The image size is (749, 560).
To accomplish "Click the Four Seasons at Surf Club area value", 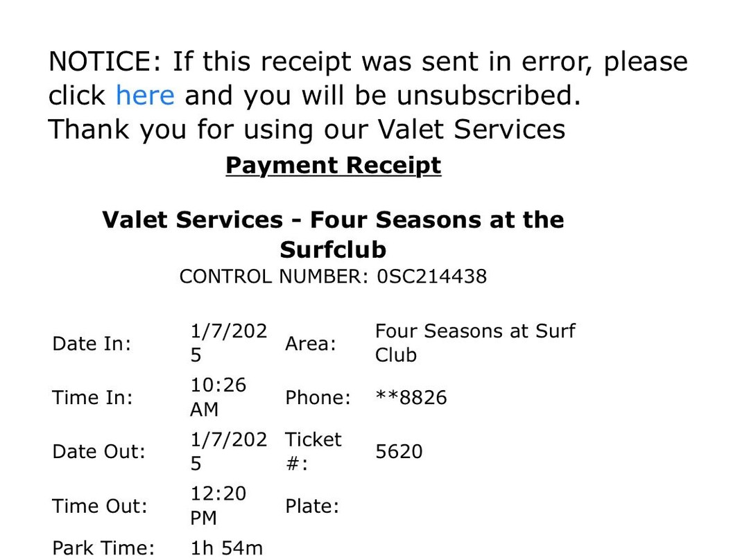I will tap(475, 343).
